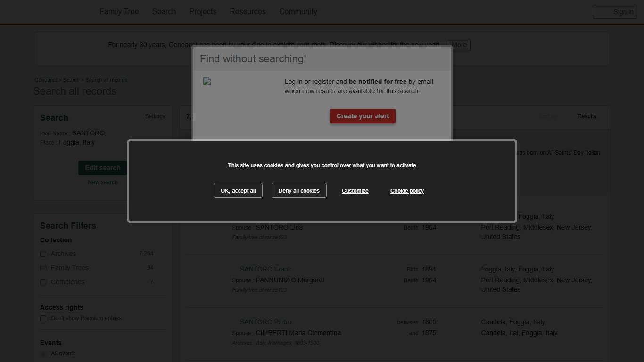This screenshot has height=362, width=644.
Task: Click Deny all cookies button
Action: point(299,190)
